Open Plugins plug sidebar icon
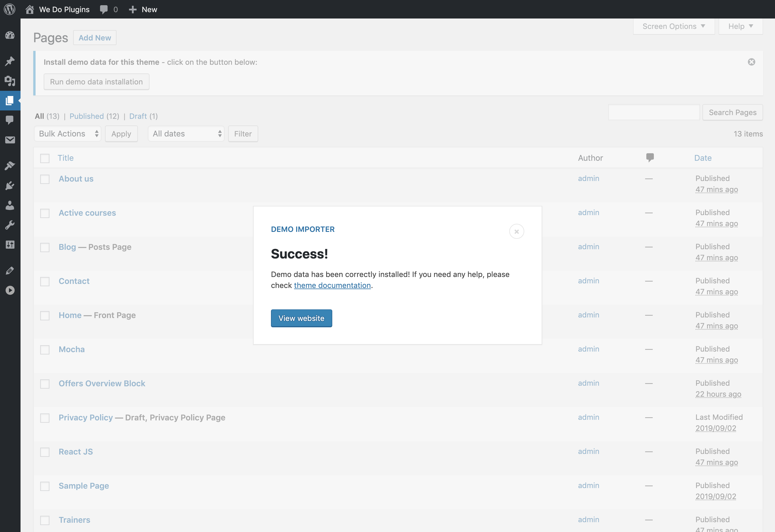Screen dimensions: 775x532 coord(10,185)
